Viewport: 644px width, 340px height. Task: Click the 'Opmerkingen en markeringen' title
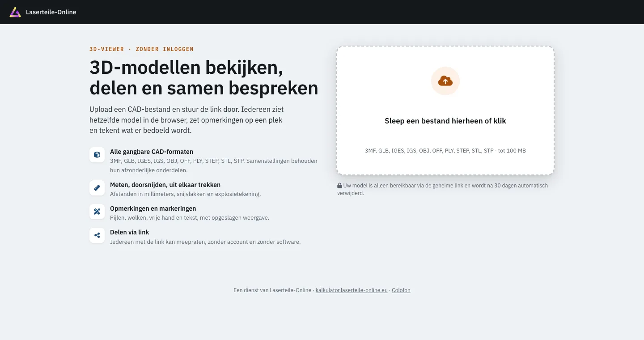[x=153, y=208]
